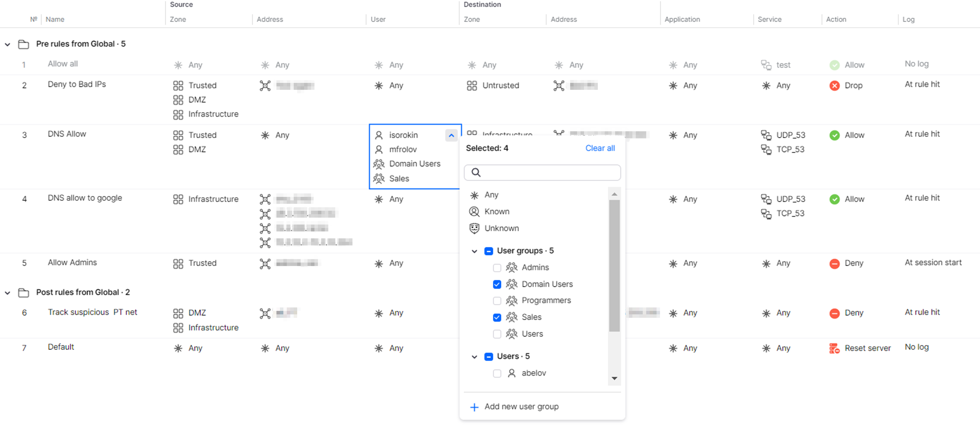Click the Name column header
This screenshot has width=980, height=426.
tap(55, 19)
